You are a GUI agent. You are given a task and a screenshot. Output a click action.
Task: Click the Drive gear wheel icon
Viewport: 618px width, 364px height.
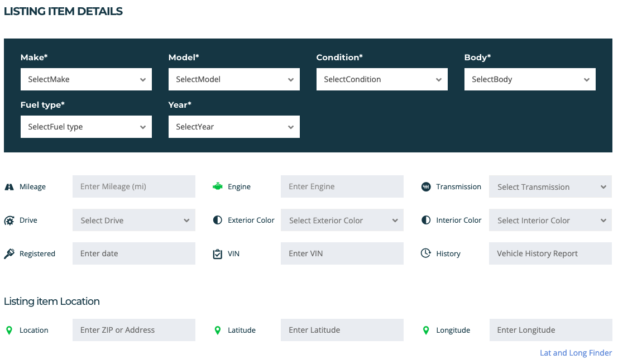pos(9,221)
